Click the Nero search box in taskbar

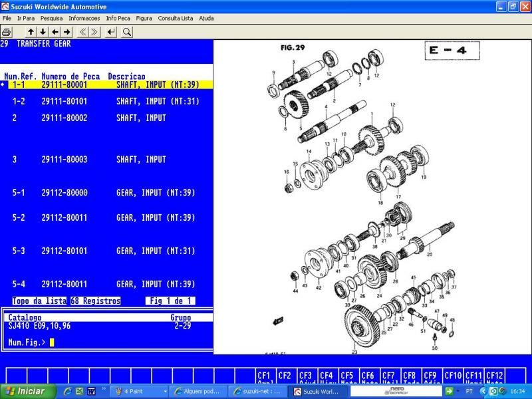tap(396, 392)
